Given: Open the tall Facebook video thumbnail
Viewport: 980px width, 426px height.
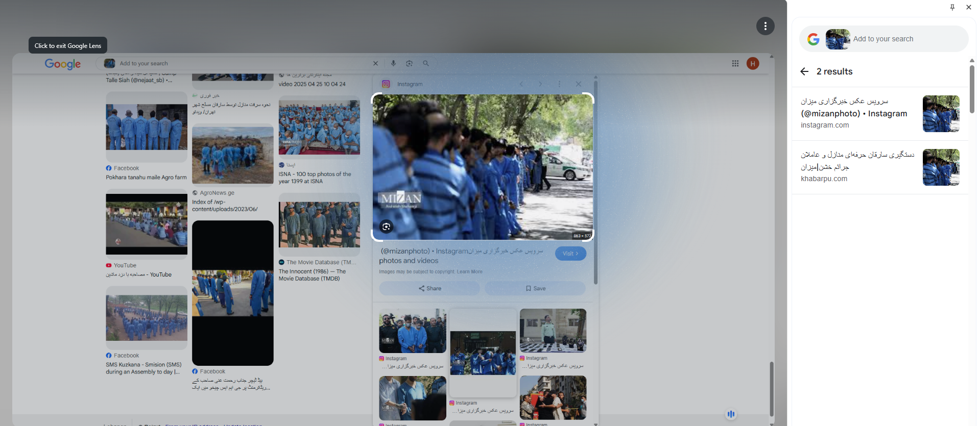Looking at the screenshot, I should point(233,293).
